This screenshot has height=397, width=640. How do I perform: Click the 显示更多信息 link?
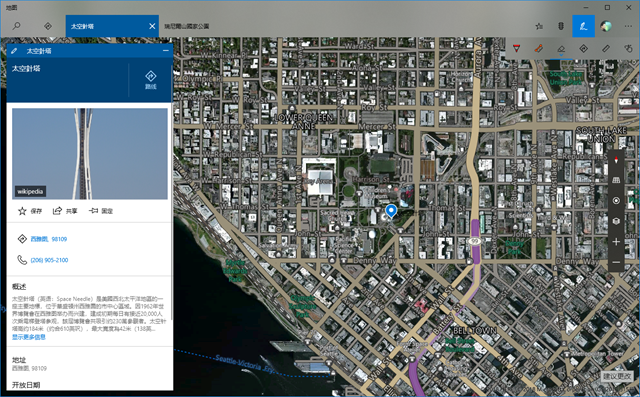[29, 337]
